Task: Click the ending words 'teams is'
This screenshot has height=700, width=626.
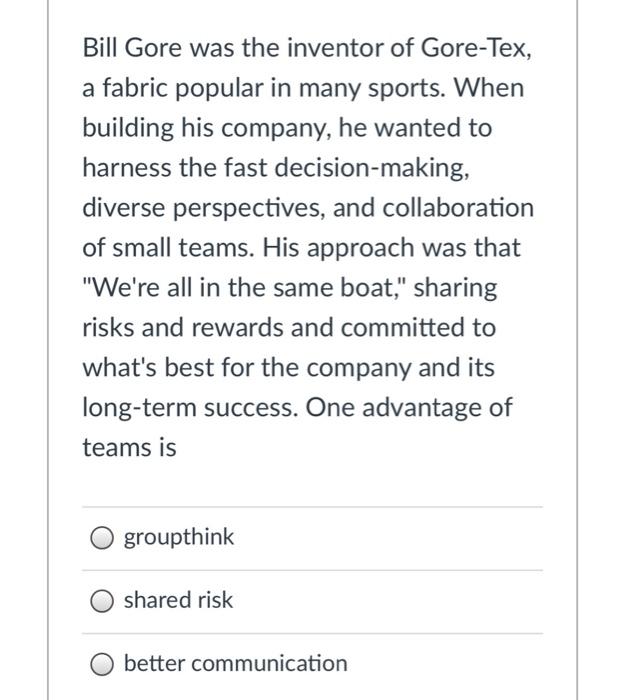Action: coord(129,448)
